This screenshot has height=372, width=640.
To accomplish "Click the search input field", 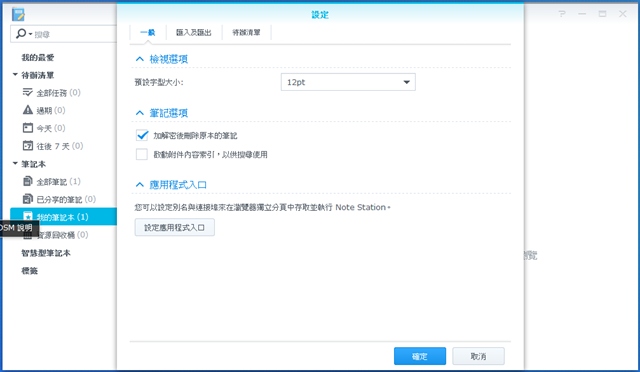I will 75,34.
